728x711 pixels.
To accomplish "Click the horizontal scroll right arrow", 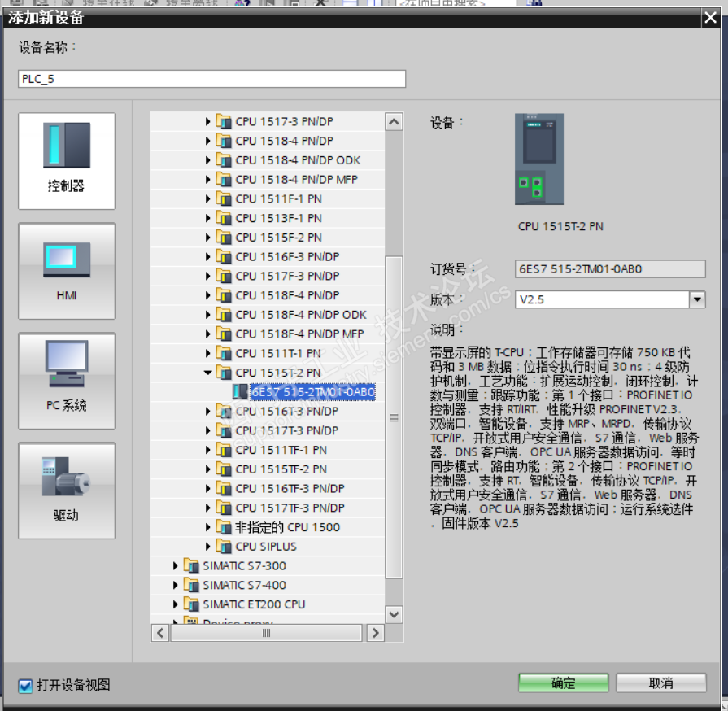I will point(375,633).
